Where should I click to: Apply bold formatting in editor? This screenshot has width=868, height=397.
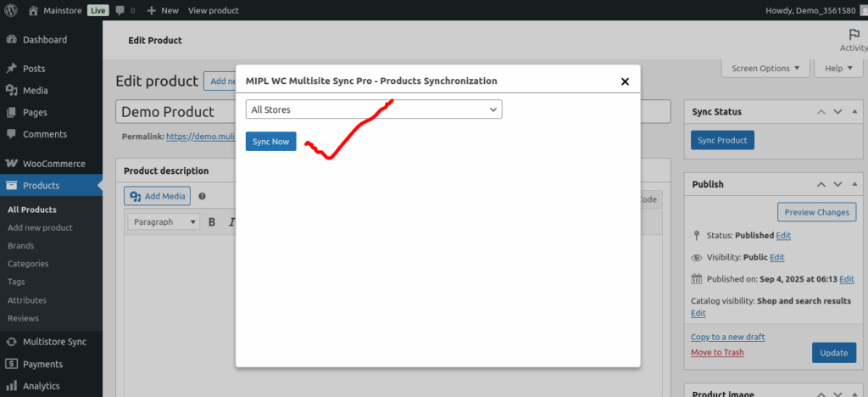click(211, 222)
